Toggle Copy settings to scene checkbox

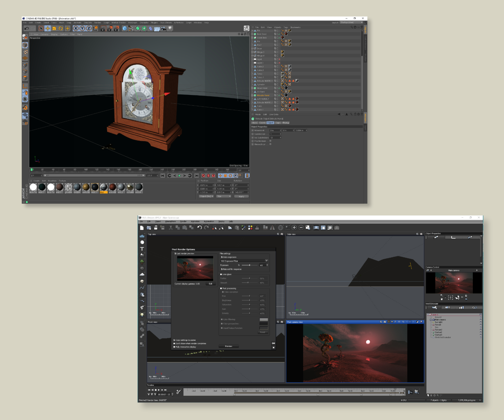point(174,340)
